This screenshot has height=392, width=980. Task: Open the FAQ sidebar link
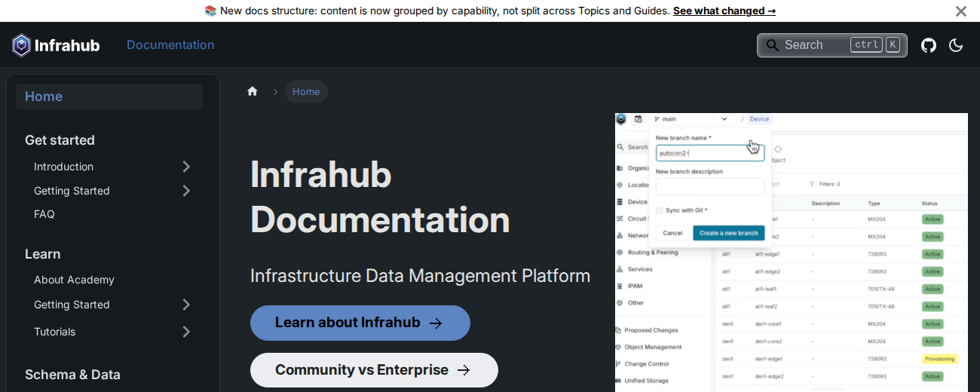click(x=44, y=214)
